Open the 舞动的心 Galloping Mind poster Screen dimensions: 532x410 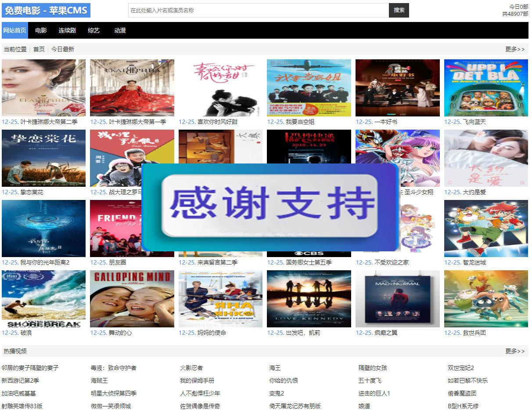click(x=132, y=299)
